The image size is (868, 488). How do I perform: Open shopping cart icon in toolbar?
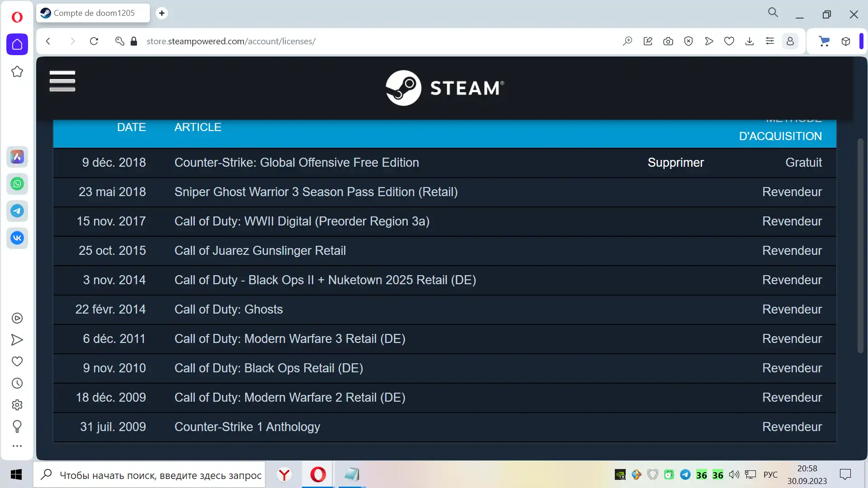point(825,41)
